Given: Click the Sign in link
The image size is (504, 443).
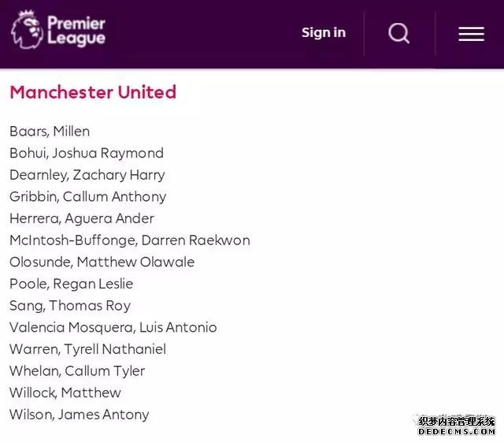Looking at the screenshot, I should 324,33.
